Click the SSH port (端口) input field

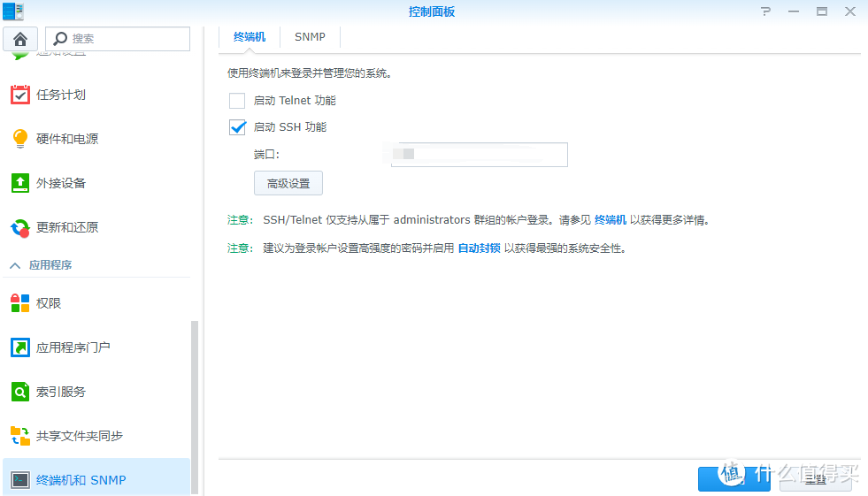point(479,155)
